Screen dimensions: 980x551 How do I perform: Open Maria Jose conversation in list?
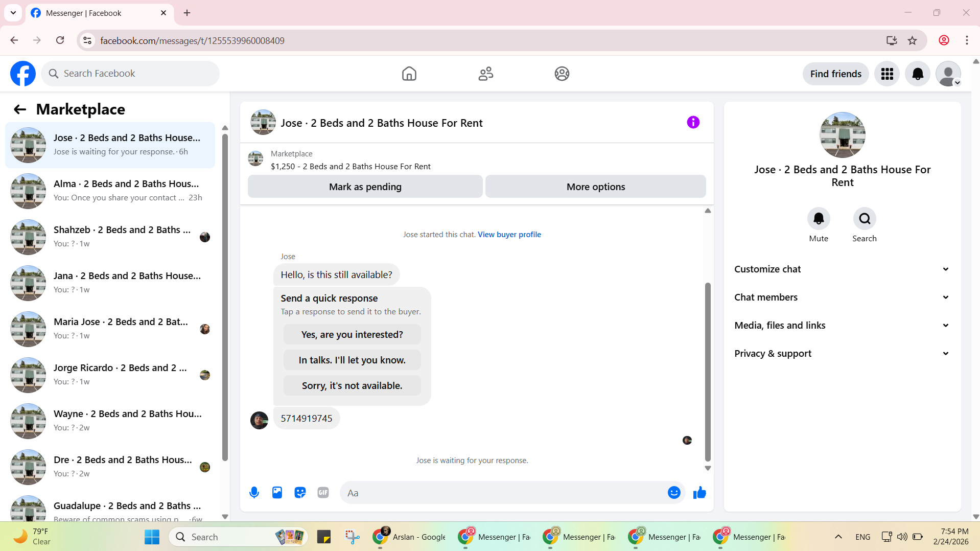[110, 329]
